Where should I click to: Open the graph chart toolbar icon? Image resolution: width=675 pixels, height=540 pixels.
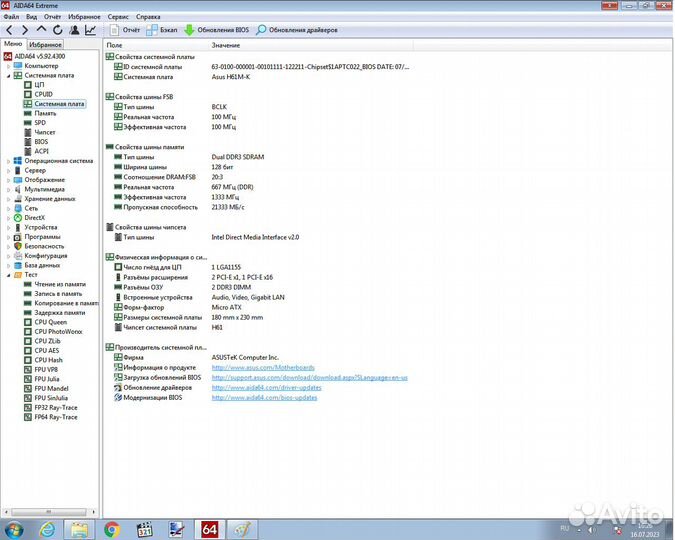(x=91, y=31)
